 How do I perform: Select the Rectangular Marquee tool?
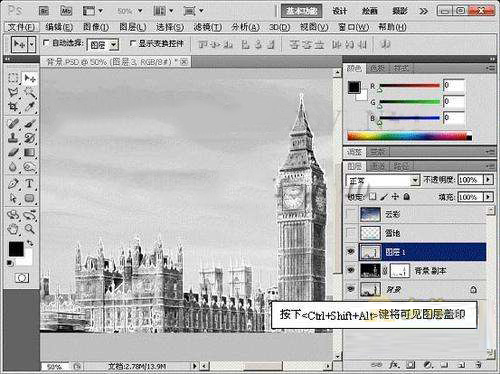click(x=13, y=78)
